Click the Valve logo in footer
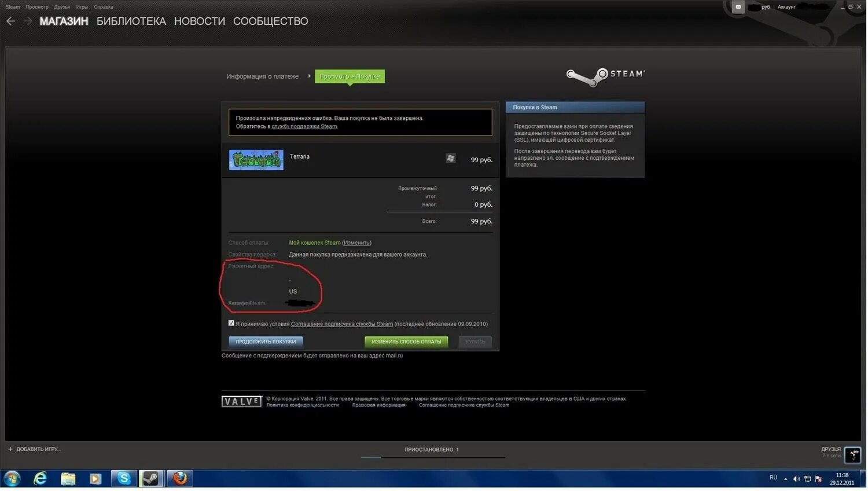Image resolution: width=868 pixels, height=491 pixels. tap(242, 401)
